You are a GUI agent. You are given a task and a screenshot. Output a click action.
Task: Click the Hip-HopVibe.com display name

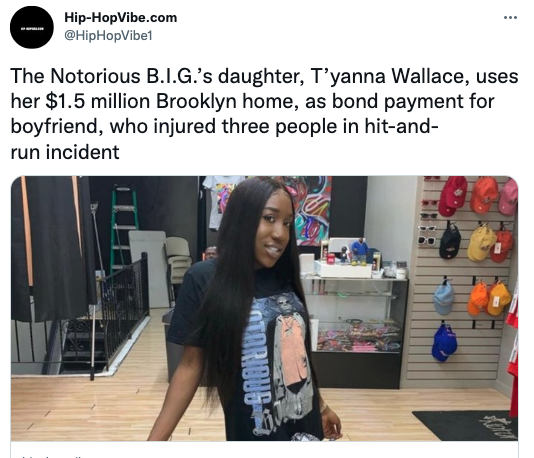[x=121, y=17]
